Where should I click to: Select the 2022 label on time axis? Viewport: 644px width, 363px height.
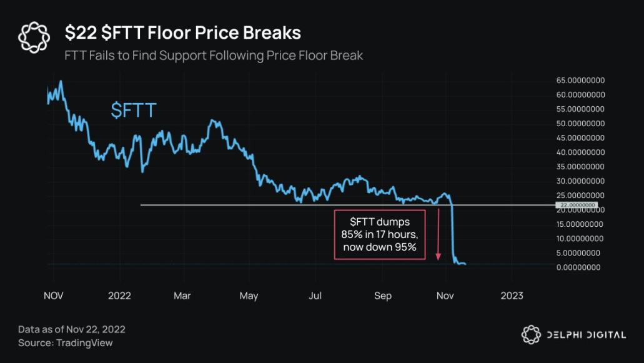(x=119, y=296)
